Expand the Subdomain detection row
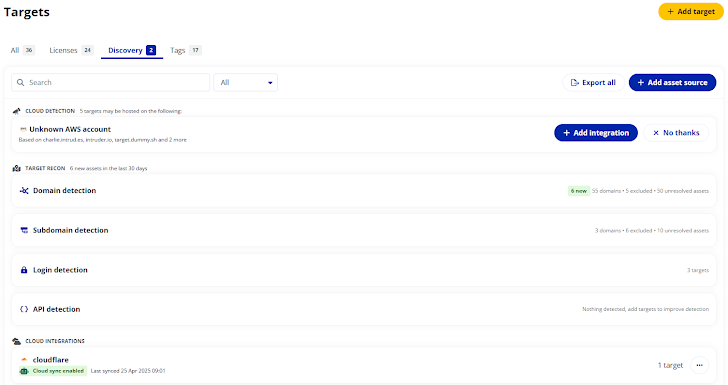This screenshot has width=728, height=385. coord(364,230)
